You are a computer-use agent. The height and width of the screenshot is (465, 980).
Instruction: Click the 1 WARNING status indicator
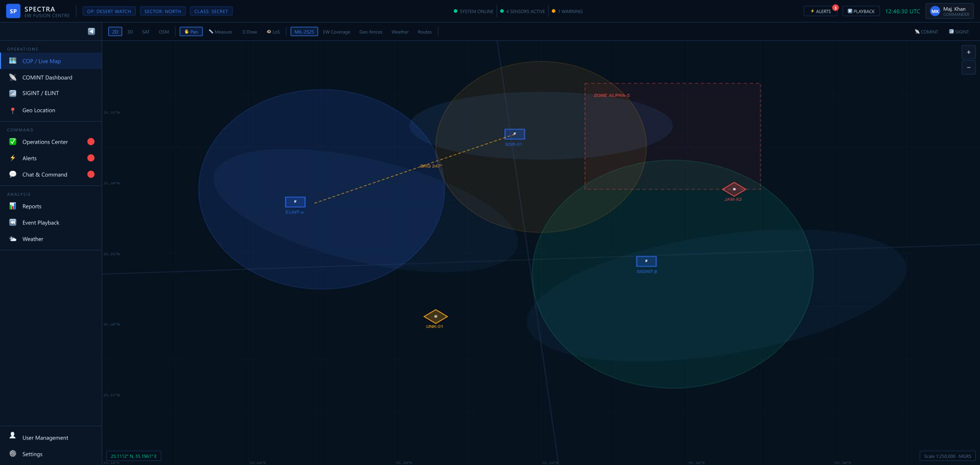click(567, 11)
